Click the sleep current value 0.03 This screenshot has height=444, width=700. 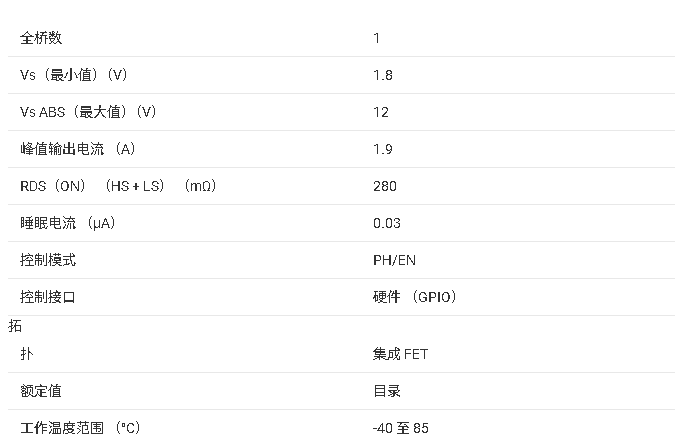[387, 223]
